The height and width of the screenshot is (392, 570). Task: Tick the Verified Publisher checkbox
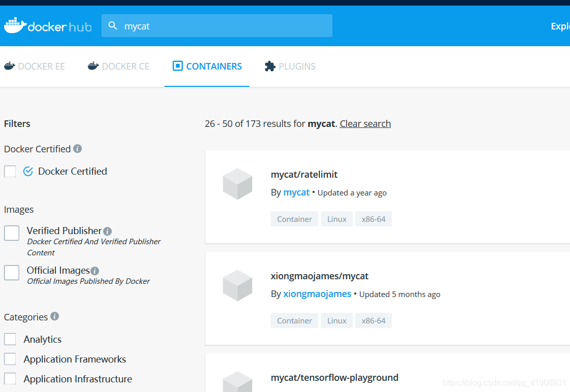tap(12, 233)
